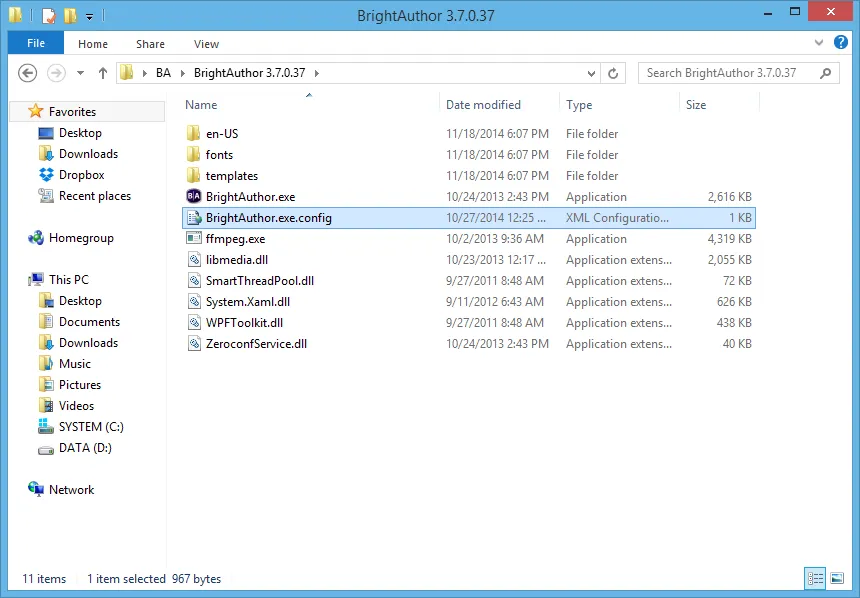Select This PC in the navigation pane
This screenshot has width=860, height=598.
pos(68,280)
